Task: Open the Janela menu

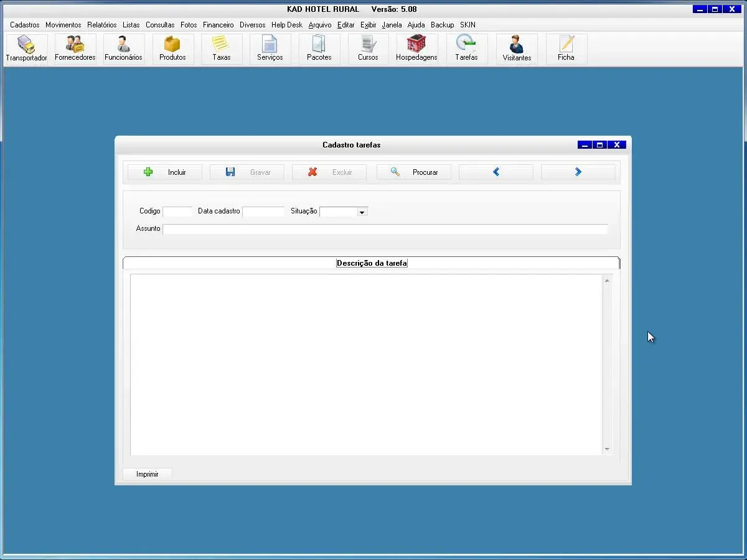Action: point(392,25)
